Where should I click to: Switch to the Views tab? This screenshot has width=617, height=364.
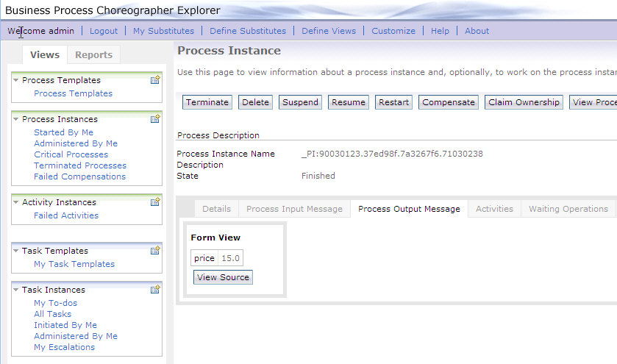point(45,54)
